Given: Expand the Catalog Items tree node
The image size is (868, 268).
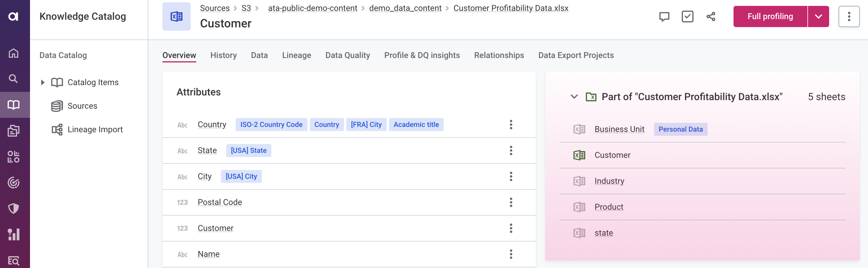Looking at the screenshot, I should click(43, 82).
